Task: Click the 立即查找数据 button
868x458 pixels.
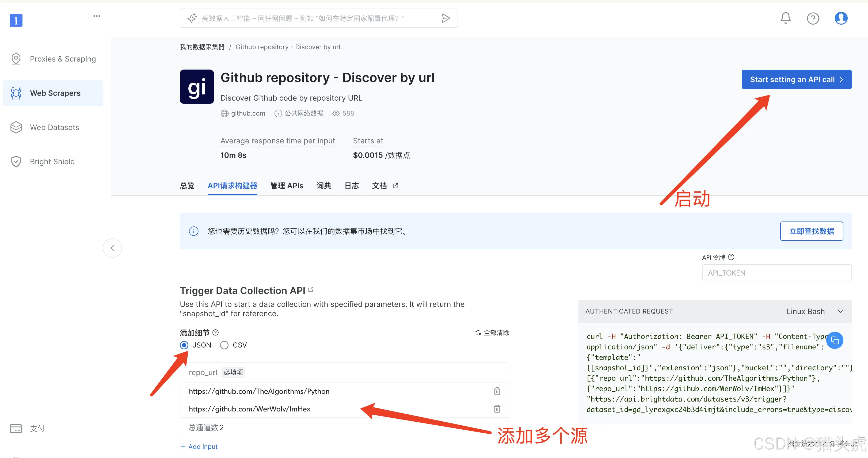Action: click(x=811, y=231)
